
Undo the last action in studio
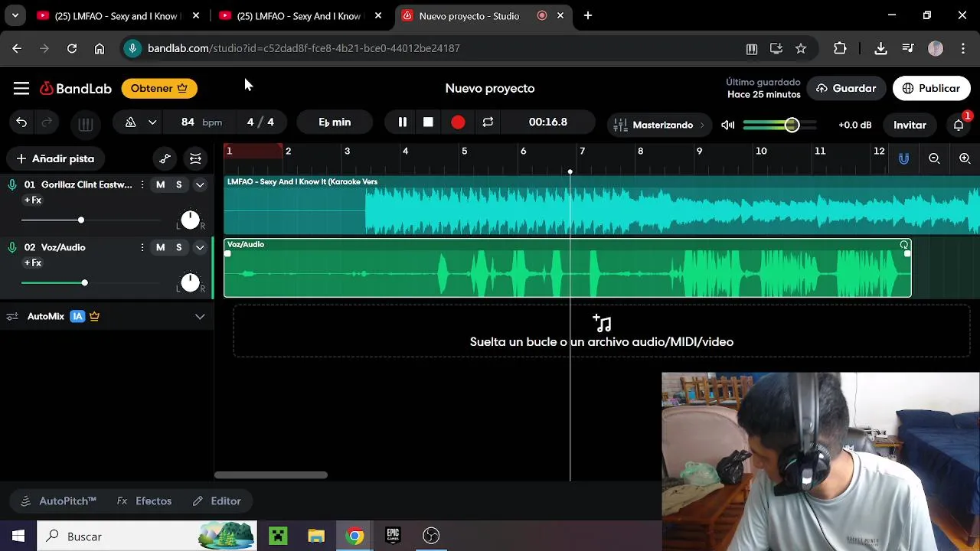tap(21, 122)
